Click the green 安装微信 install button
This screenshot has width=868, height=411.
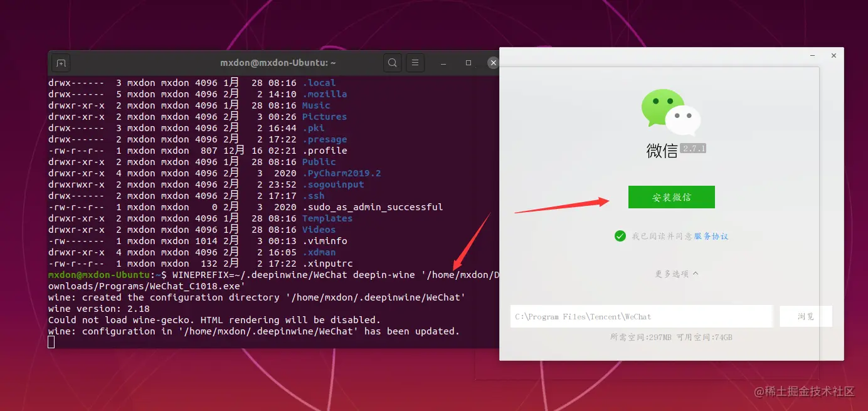pyautogui.click(x=672, y=197)
